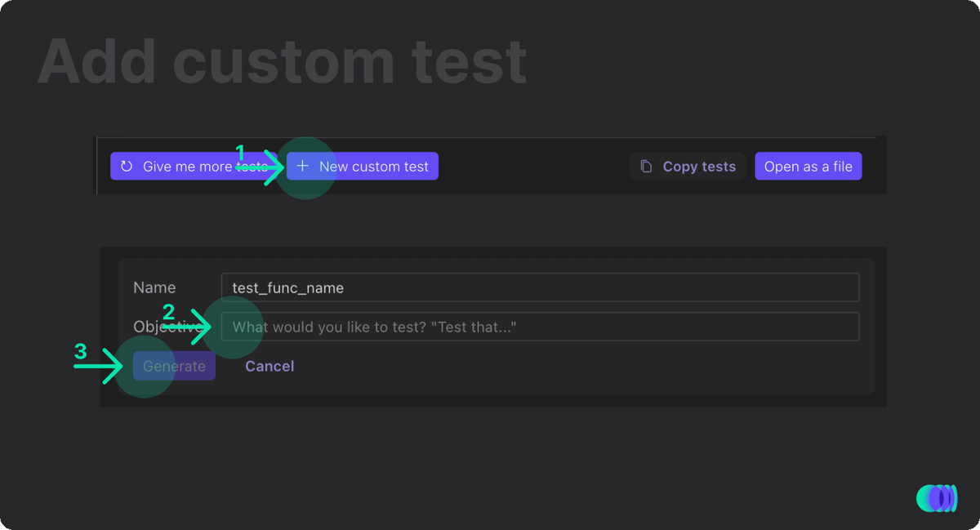Image resolution: width=980 pixels, height=530 pixels.
Task: Click the green number 3 step label
Action: point(80,352)
